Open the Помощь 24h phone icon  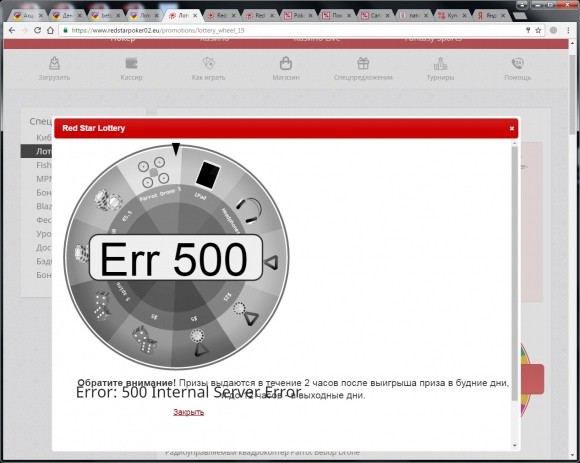click(517, 63)
